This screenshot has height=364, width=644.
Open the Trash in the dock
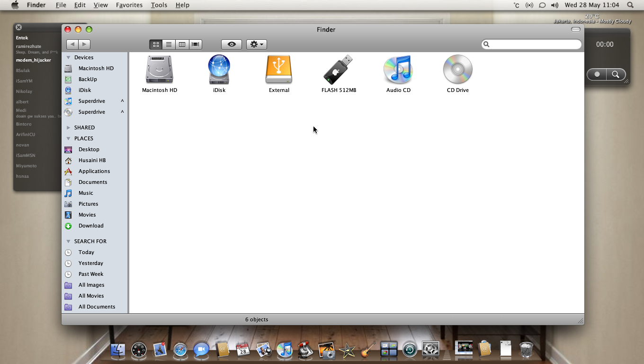click(526, 350)
